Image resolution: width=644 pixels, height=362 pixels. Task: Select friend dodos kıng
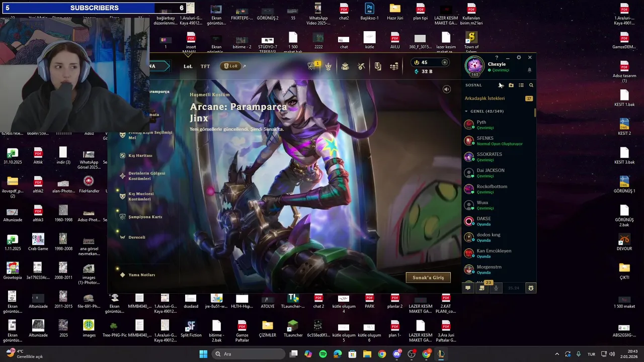(x=498, y=237)
